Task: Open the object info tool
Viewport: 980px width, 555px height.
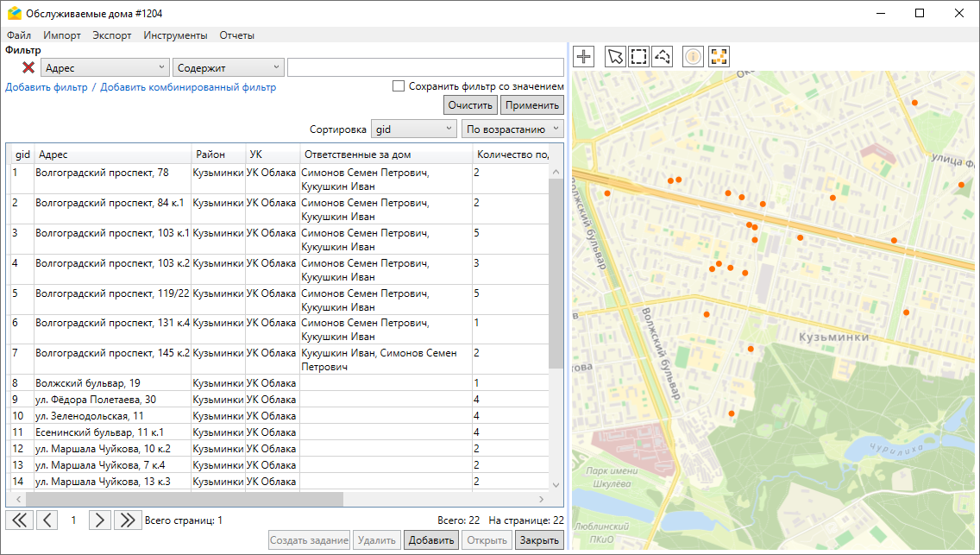Action: 694,57
